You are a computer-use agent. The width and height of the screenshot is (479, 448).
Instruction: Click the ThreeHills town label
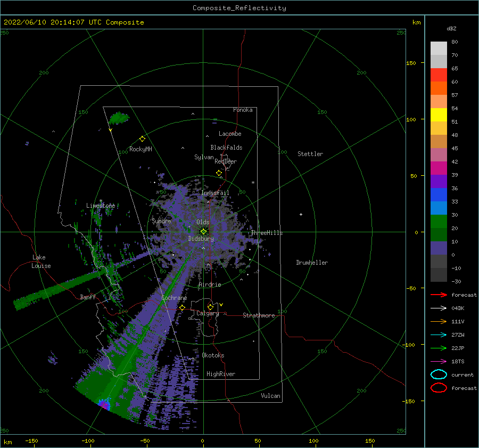tap(267, 233)
